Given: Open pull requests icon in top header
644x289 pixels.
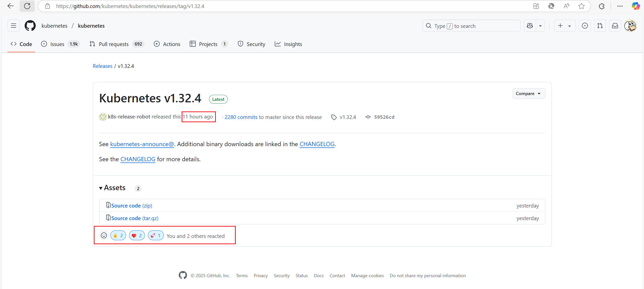Looking at the screenshot, I should point(600,26).
